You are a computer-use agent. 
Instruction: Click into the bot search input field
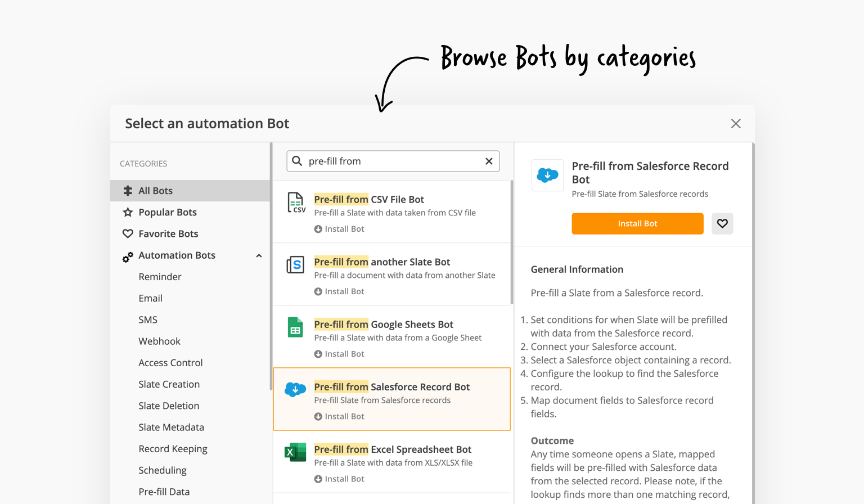394,161
